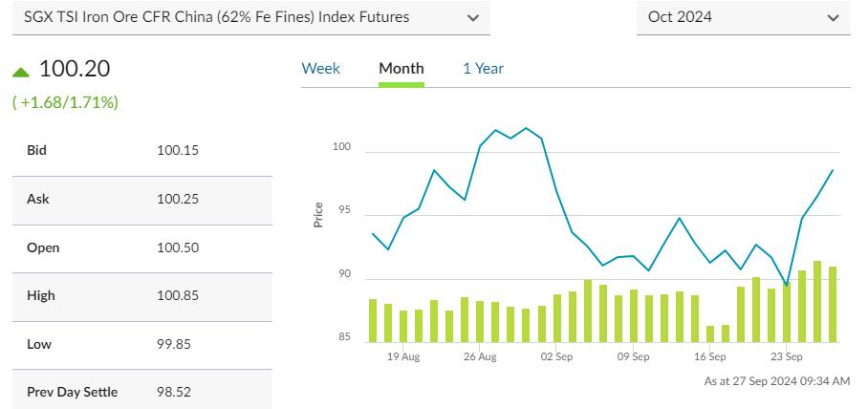Click the 26 Aug date on the x-axis
Viewport: 868px width, 409px height.
coord(480,356)
